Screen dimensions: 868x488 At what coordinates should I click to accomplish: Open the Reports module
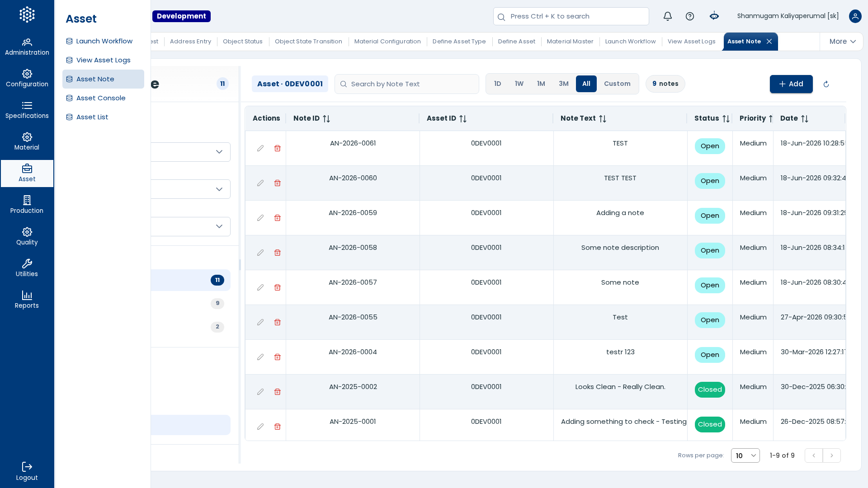click(27, 300)
